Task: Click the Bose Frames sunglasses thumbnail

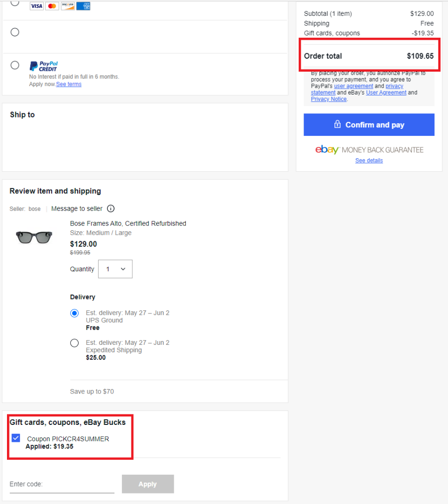Action: [34, 237]
